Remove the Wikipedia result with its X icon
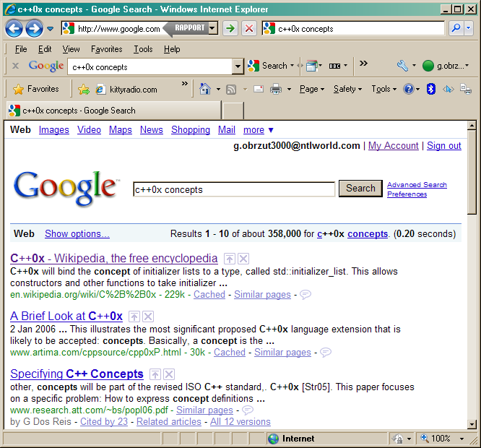Image resolution: width=481 pixels, height=448 pixels. coord(243,259)
